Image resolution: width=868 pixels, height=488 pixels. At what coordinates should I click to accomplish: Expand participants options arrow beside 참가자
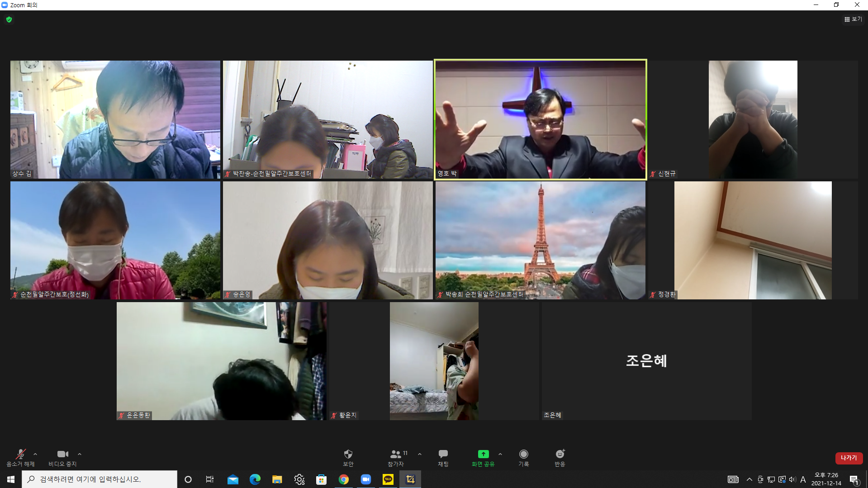(x=420, y=454)
